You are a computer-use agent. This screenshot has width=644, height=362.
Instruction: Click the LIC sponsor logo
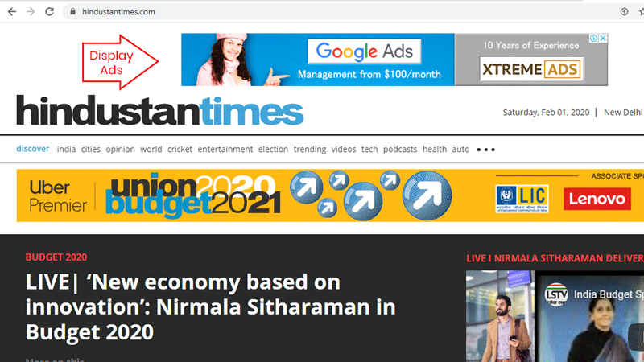[x=522, y=199]
